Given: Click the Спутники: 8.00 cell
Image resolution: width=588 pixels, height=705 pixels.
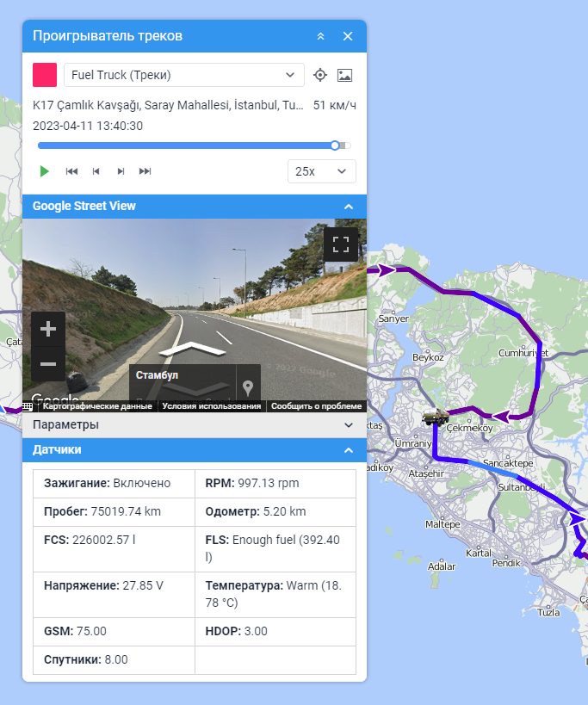Looking at the screenshot, I should (x=115, y=659).
